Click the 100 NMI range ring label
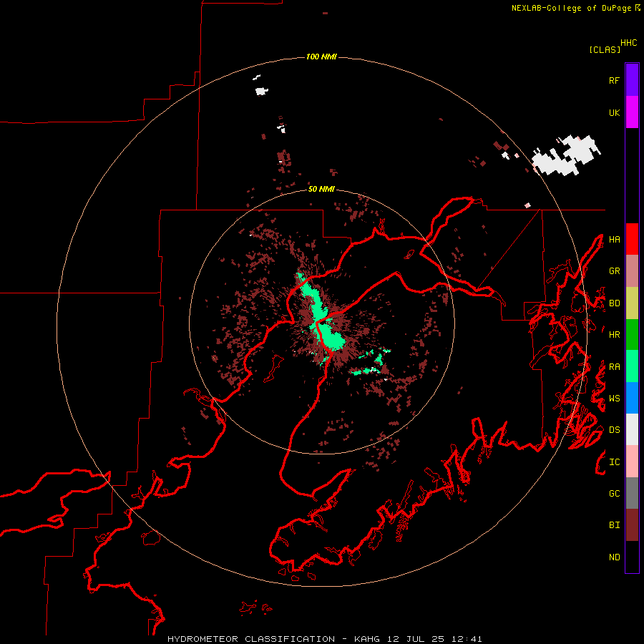Image resolution: width=644 pixels, height=644 pixels. click(321, 57)
